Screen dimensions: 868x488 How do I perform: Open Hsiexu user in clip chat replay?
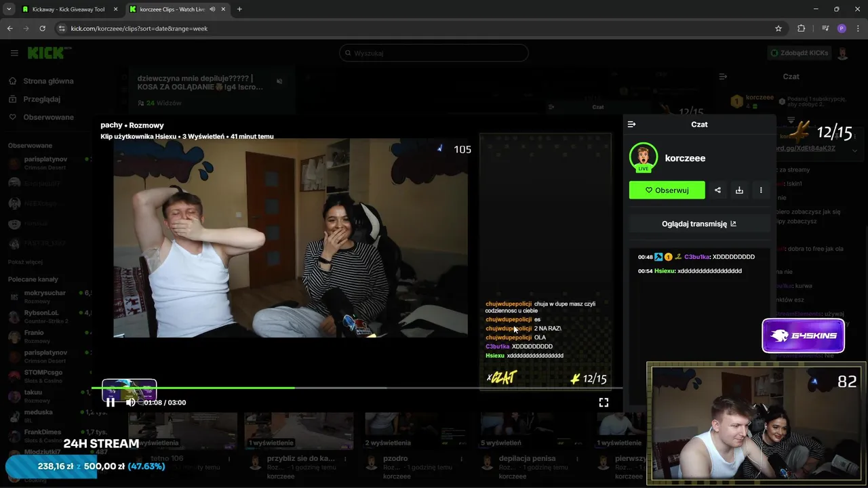point(664,271)
